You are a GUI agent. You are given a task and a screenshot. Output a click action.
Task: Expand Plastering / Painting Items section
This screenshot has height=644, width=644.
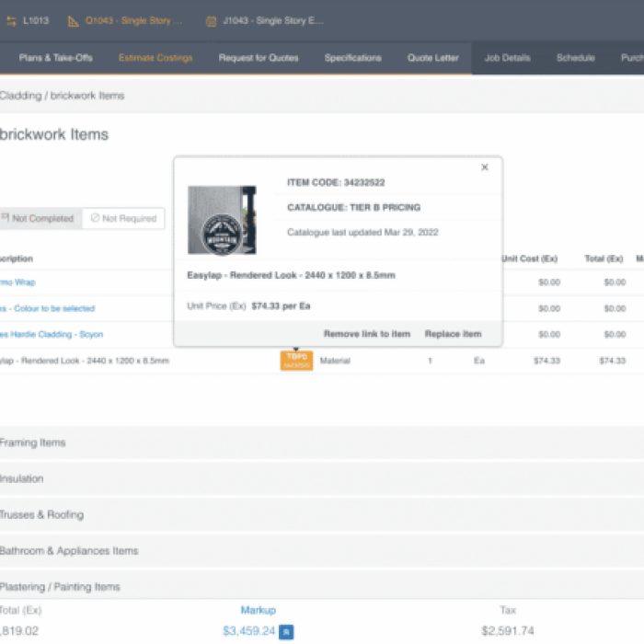click(x=60, y=587)
